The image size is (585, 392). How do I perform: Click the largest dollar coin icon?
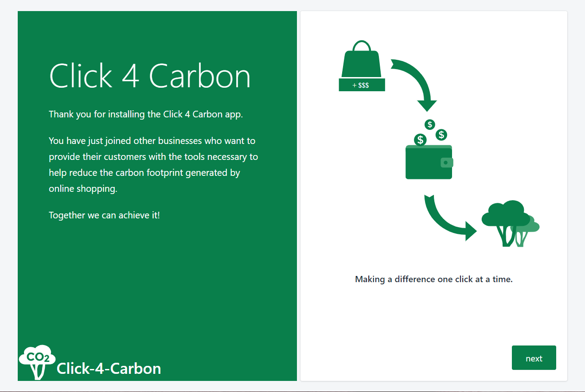(x=421, y=140)
